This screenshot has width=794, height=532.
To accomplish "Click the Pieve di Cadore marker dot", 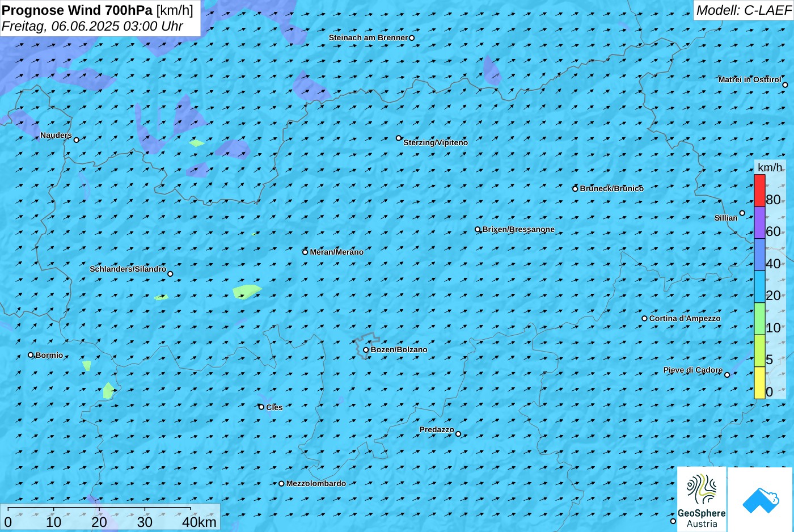I will click(727, 374).
